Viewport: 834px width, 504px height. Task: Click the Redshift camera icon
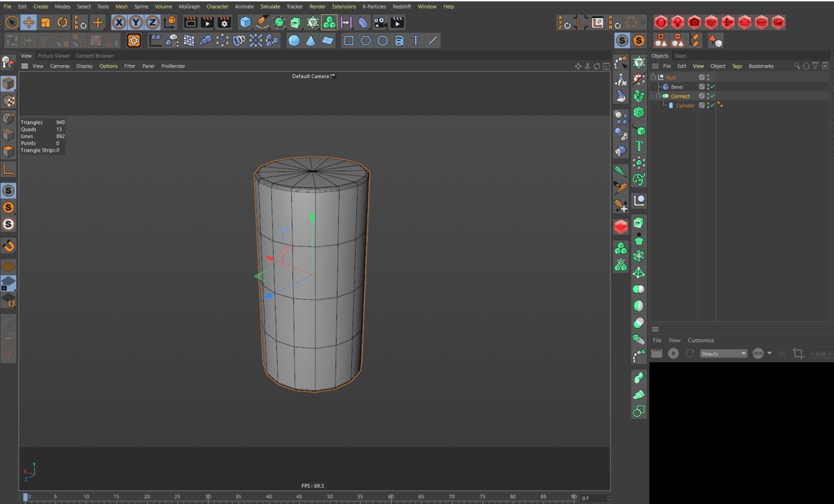(x=695, y=23)
